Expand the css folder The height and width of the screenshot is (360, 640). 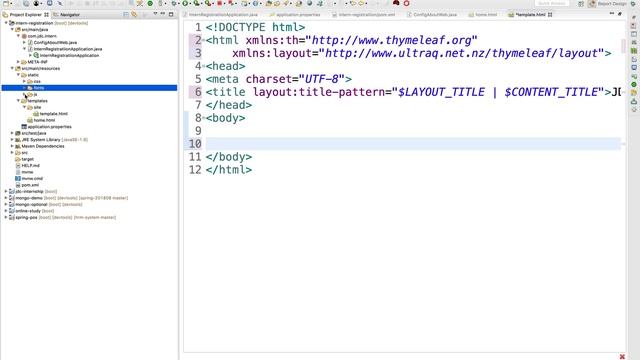tap(24, 81)
